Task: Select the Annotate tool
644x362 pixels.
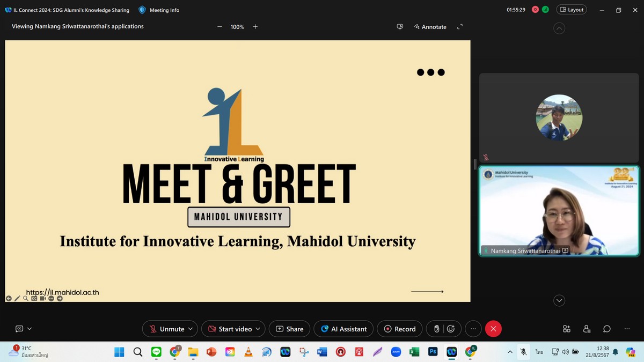Action: point(430,27)
